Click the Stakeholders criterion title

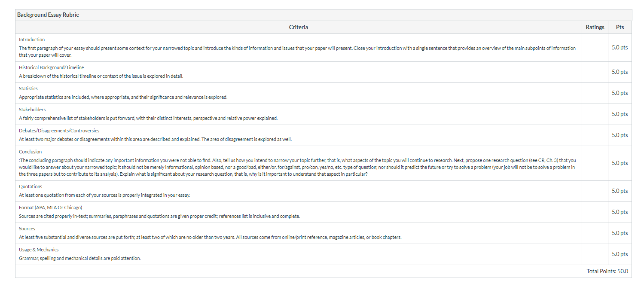click(x=32, y=110)
